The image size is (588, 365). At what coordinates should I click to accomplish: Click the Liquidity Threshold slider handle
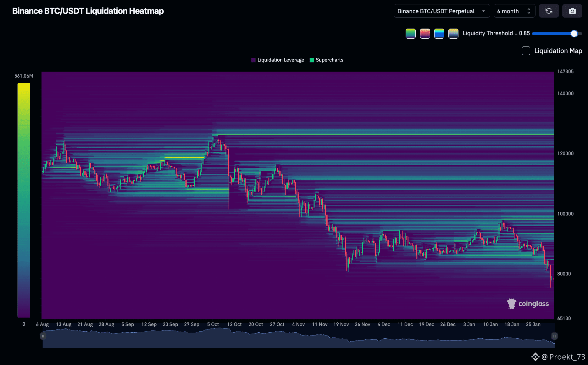tap(574, 34)
